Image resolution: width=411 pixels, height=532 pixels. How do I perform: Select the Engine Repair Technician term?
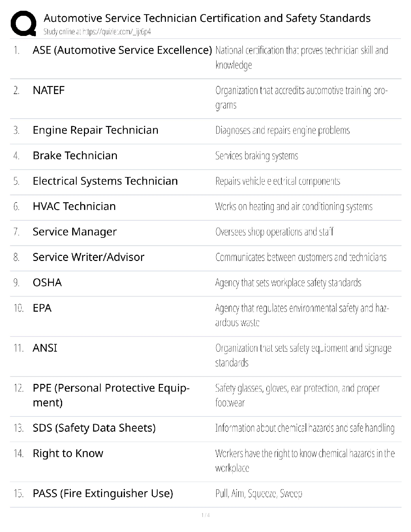tap(95, 130)
